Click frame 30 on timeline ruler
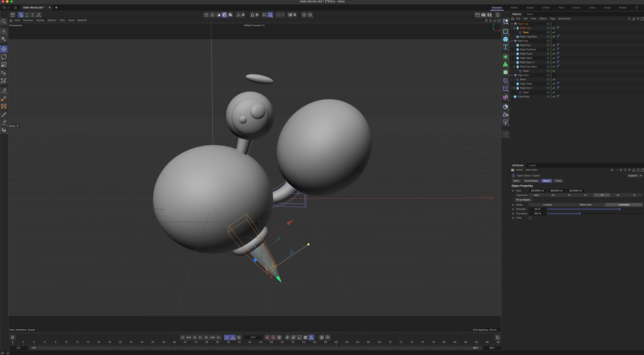Screen dimensions: 644x355 (x=174, y=342)
